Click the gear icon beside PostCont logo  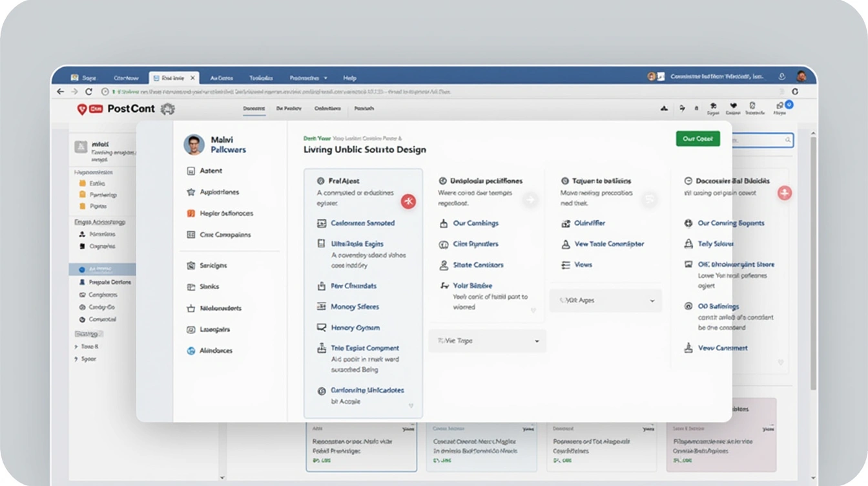point(168,109)
